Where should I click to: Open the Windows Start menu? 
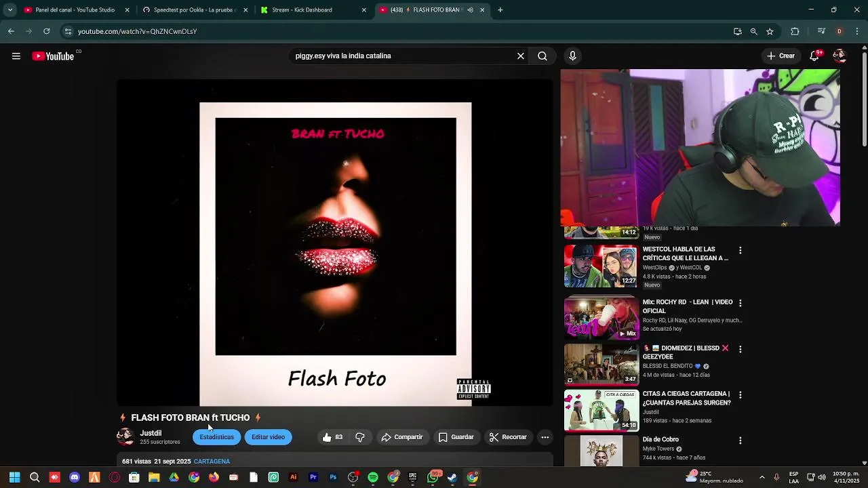[15, 477]
